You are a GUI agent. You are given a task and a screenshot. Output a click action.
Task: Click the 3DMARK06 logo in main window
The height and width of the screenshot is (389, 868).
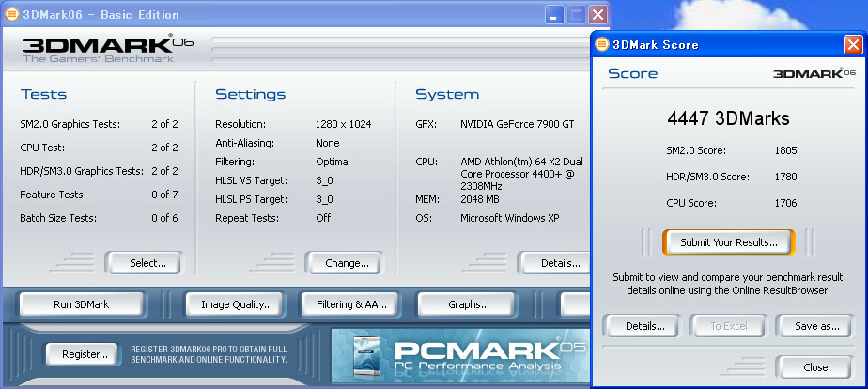109,49
